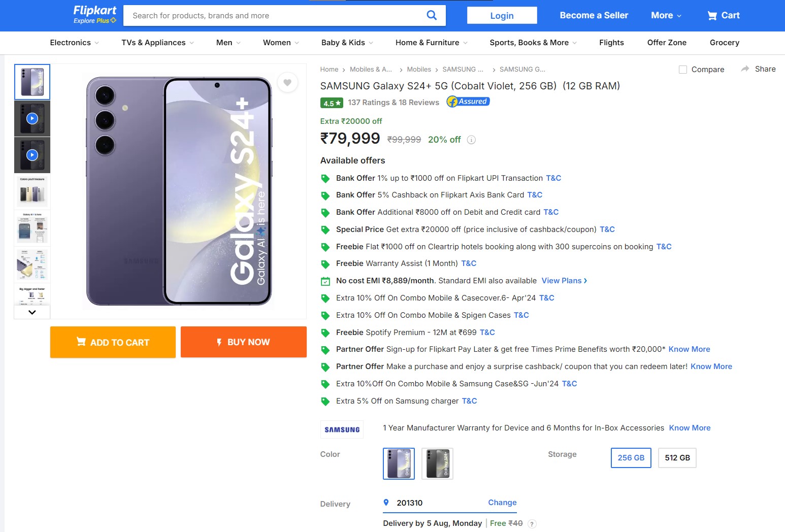Screen dimensions: 785x532
Task: Select the Cobalt Violet color swatch
Action: (399, 463)
